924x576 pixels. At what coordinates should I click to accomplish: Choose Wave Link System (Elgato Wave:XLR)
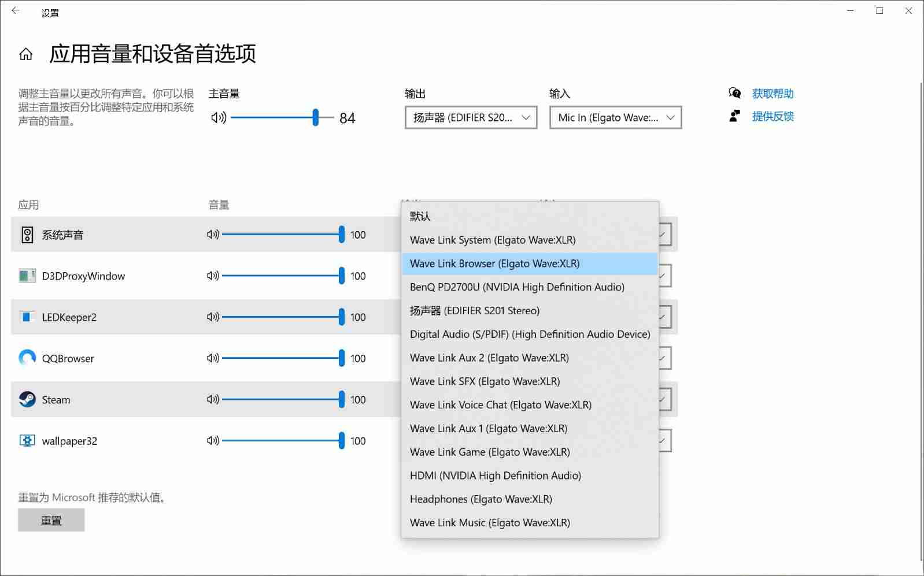[530, 240]
